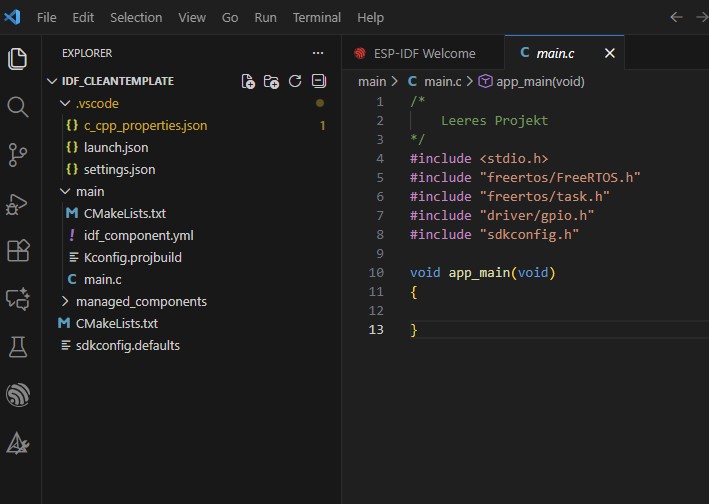Open the Extensions view

pyautogui.click(x=18, y=250)
